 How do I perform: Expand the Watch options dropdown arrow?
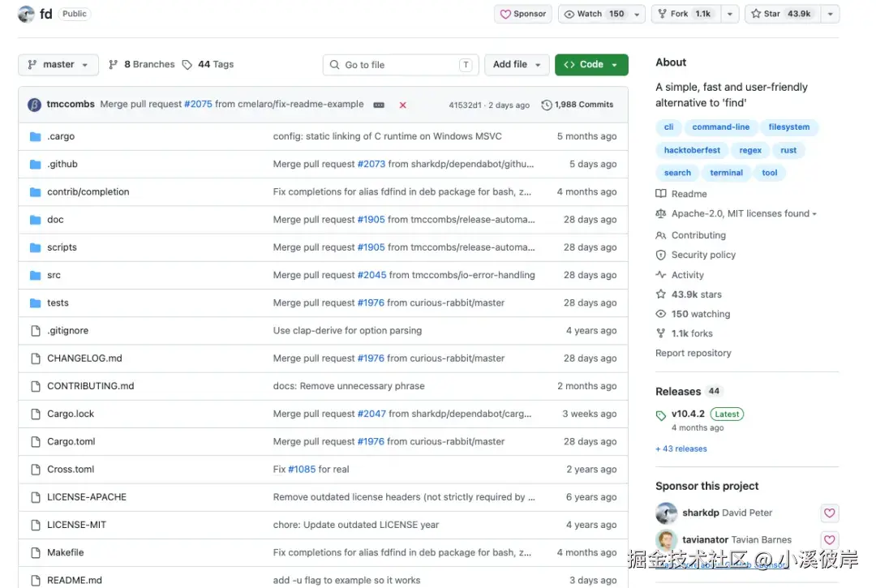click(x=637, y=14)
